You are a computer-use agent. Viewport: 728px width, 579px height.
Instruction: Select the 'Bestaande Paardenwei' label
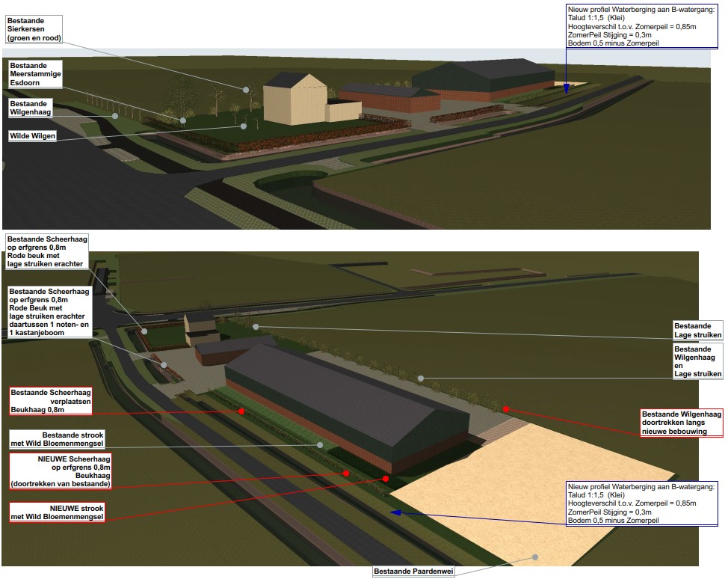point(413,571)
